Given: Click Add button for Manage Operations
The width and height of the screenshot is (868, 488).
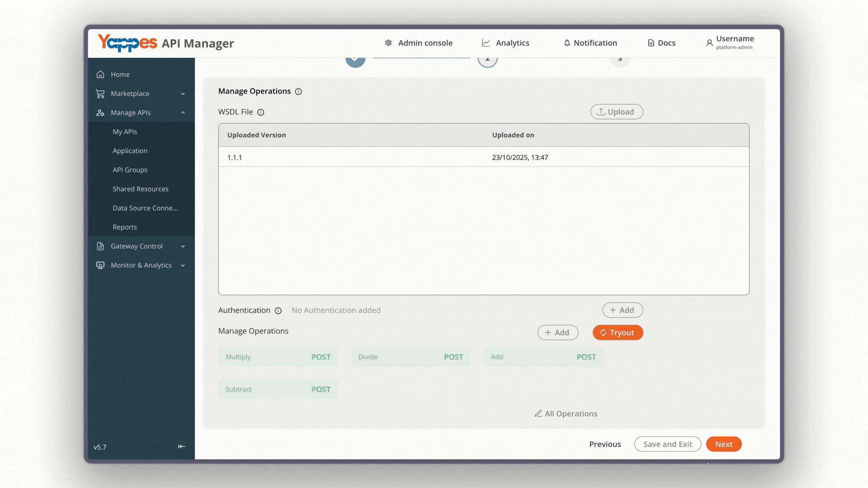Looking at the screenshot, I should [558, 333].
